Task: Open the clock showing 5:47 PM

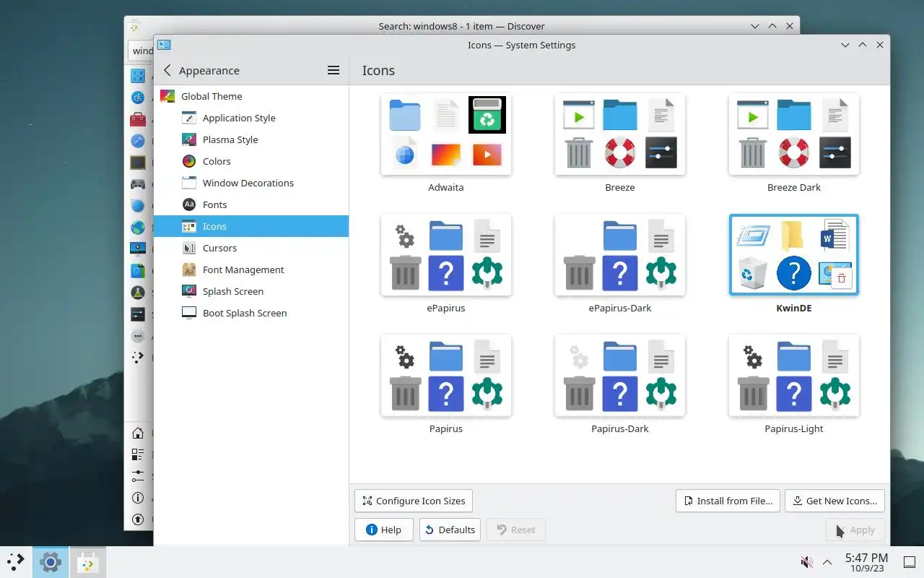Action: 866,562
